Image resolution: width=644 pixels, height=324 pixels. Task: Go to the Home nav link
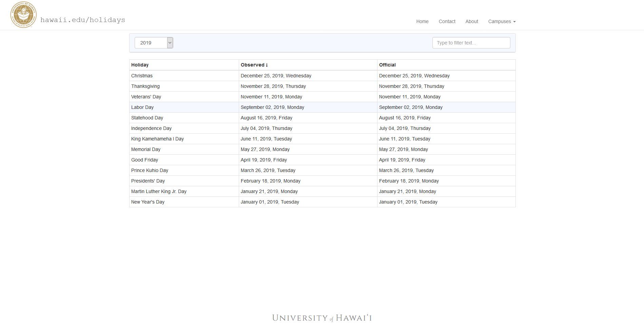click(422, 21)
